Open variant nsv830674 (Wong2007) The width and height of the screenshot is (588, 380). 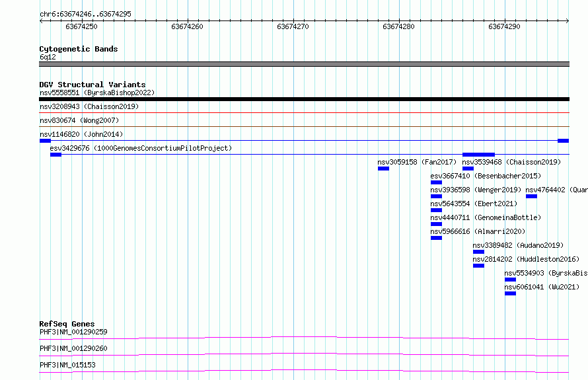79,120
